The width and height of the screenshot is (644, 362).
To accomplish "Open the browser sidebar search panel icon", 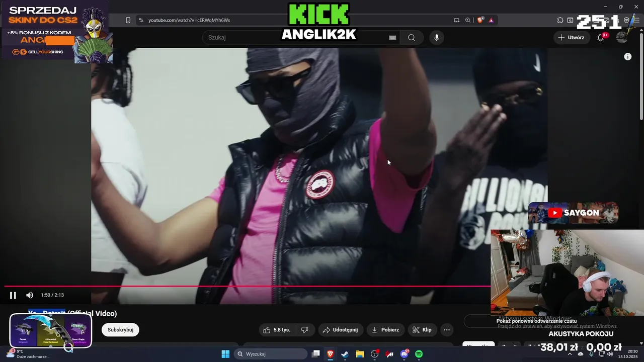I will pyautogui.click(x=570, y=20).
